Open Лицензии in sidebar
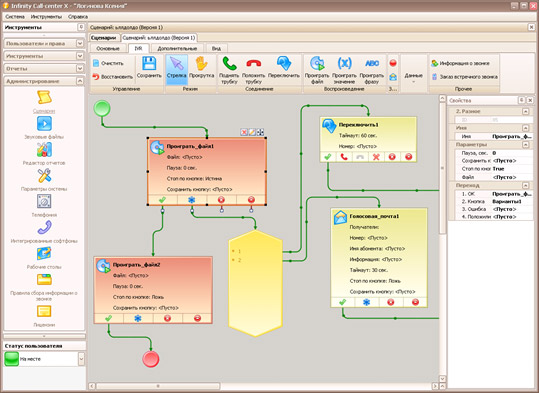This screenshot has width=539, height=393. [x=44, y=316]
